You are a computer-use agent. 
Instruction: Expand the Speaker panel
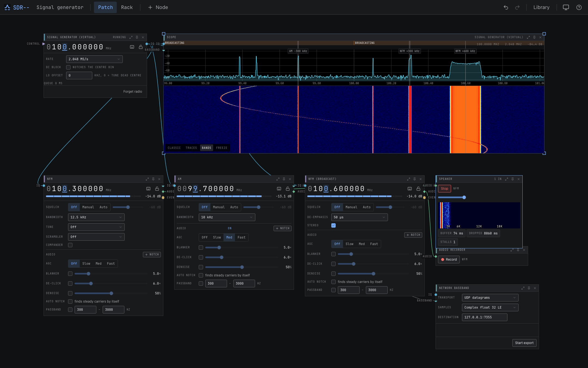[507, 179]
